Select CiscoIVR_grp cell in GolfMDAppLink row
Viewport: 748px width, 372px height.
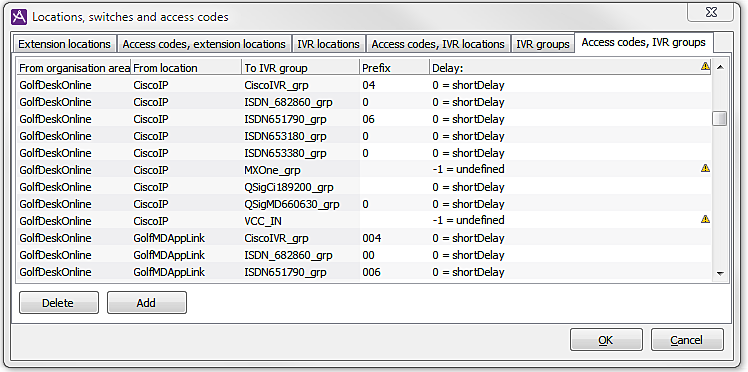(301, 238)
